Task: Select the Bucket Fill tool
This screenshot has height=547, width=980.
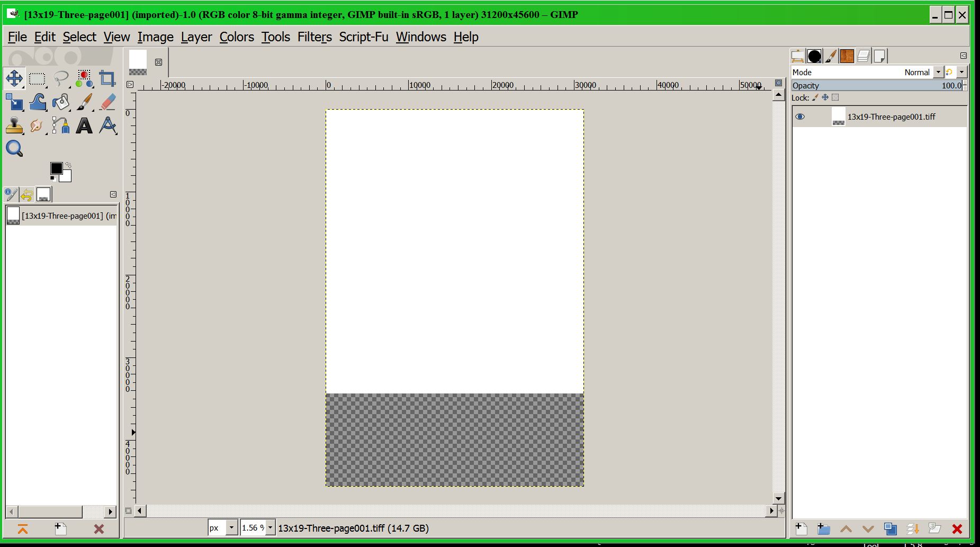Action: pos(61,102)
